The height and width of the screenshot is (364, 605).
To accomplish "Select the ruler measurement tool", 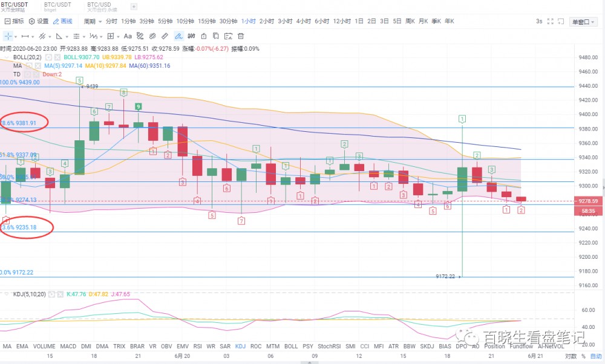I will pos(164,36).
